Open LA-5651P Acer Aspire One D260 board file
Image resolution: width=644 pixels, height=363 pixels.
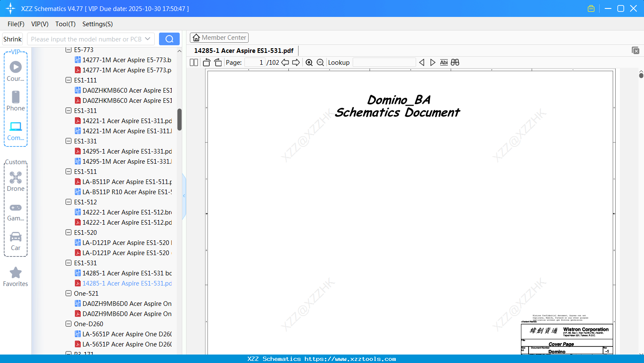pos(123,334)
